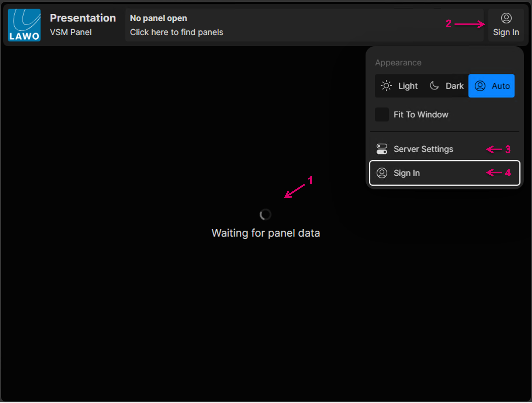Click the loading spinner icon

coord(265,214)
